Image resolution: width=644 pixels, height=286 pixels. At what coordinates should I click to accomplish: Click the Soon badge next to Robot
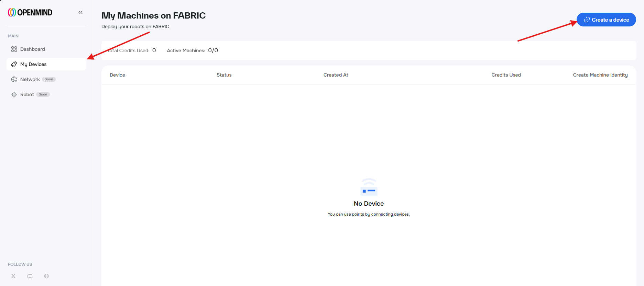coord(43,94)
